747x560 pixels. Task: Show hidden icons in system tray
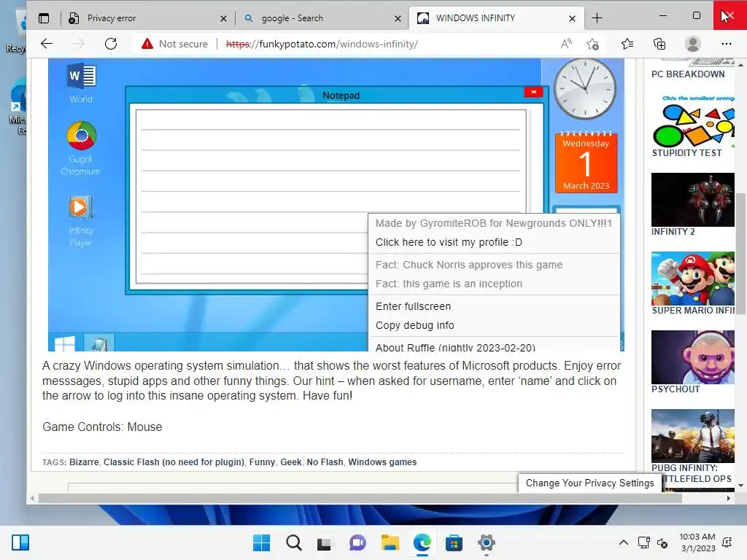(x=623, y=542)
